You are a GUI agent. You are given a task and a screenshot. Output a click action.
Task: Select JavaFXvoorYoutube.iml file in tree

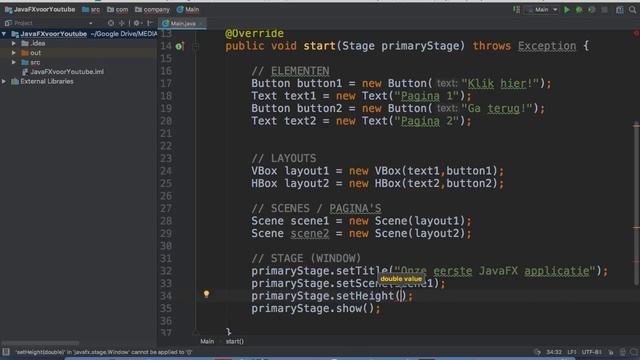pos(63,72)
